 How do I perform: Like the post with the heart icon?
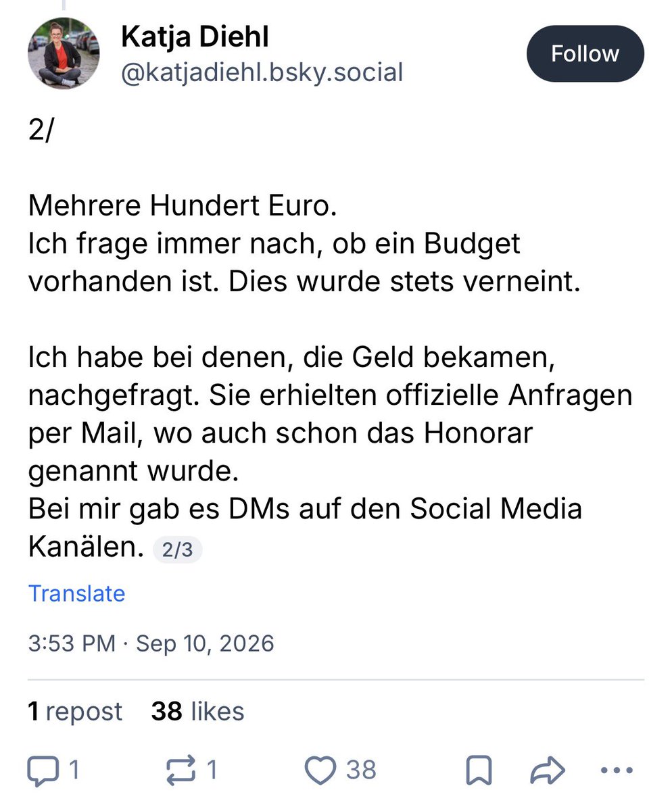click(x=320, y=770)
